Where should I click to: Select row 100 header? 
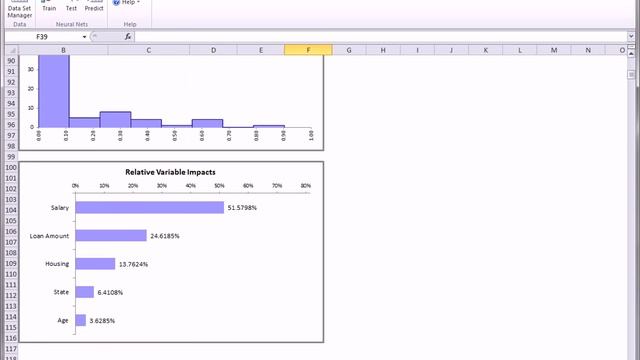pos(11,167)
